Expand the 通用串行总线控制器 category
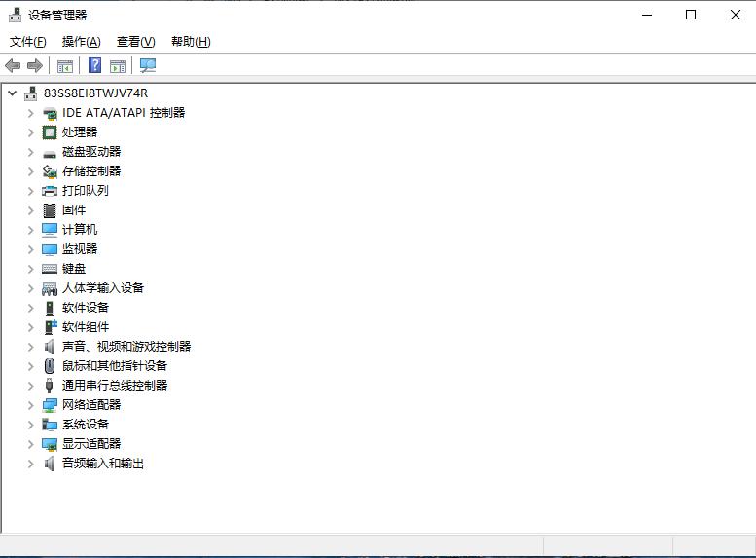Viewport: 756px width, 558px height. 30,386
